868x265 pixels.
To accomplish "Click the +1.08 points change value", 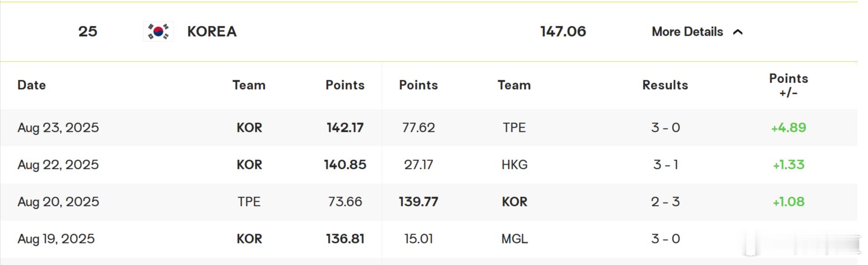I will point(788,202).
